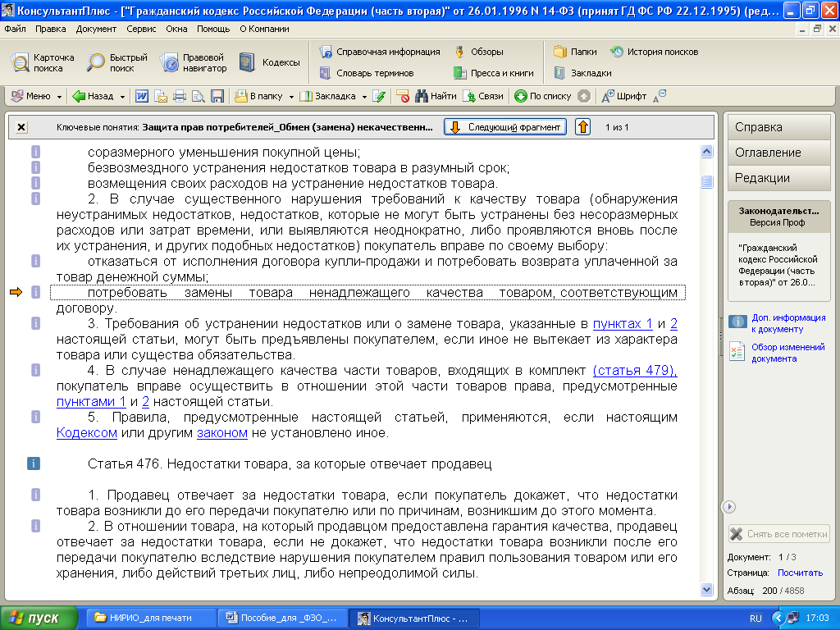
Task: Click Меню toolbar button
Action: 31,96
